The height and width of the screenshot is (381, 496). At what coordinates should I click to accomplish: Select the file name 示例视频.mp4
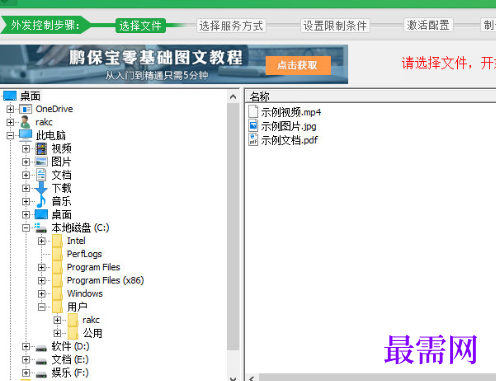point(291,112)
